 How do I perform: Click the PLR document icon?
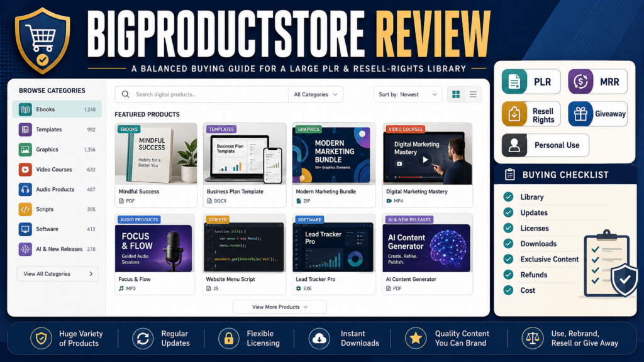514,82
